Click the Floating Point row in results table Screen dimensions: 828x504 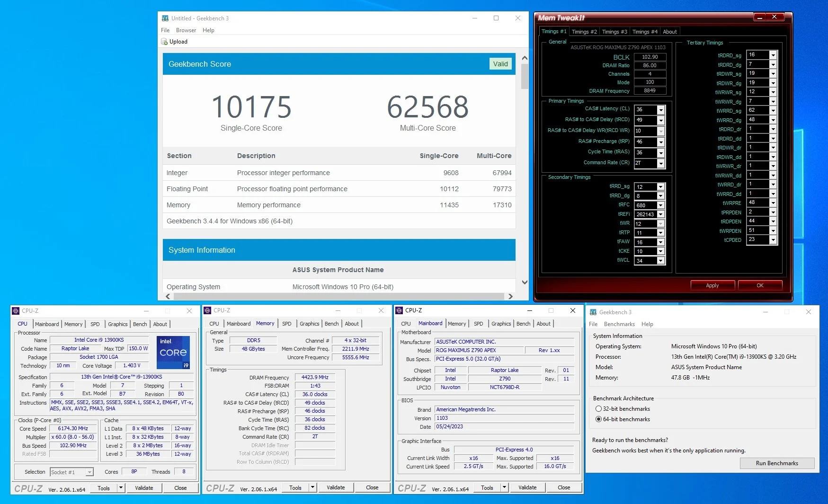click(339, 189)
